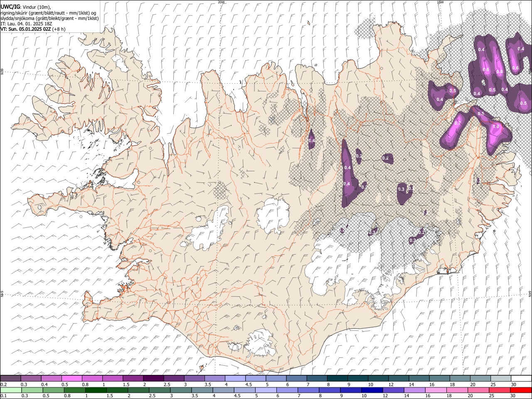
Task: Click the '64N' latitude label on right edge
Action: (x=530, y=294)
